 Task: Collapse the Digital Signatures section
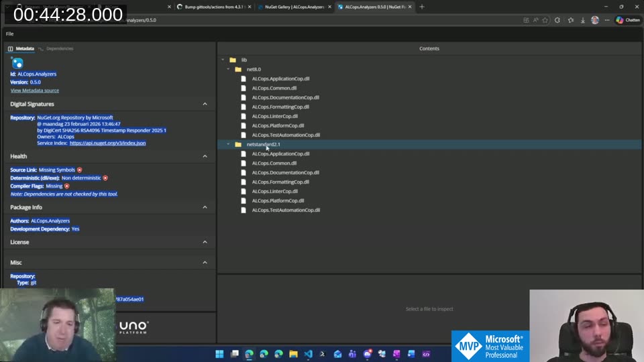(205, 105)
